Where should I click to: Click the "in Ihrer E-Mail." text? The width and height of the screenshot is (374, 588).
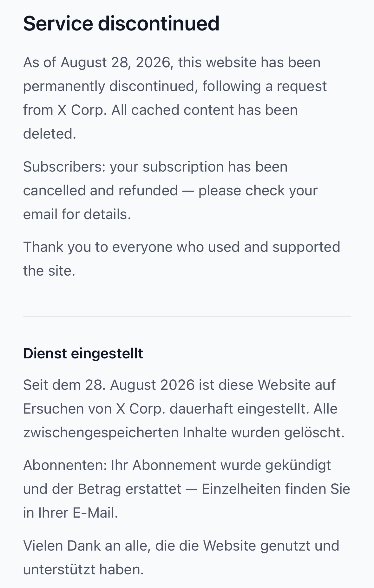pos(70,513)
